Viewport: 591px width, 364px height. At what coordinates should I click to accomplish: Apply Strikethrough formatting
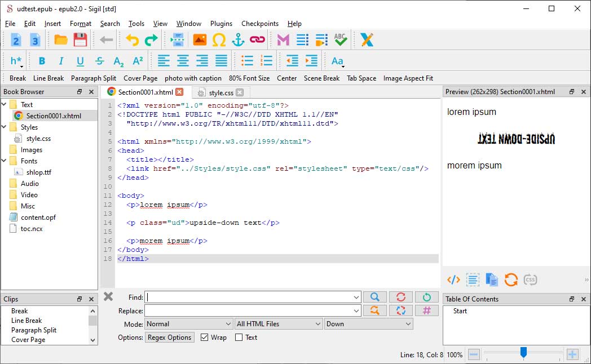click(x=99, y=61)
